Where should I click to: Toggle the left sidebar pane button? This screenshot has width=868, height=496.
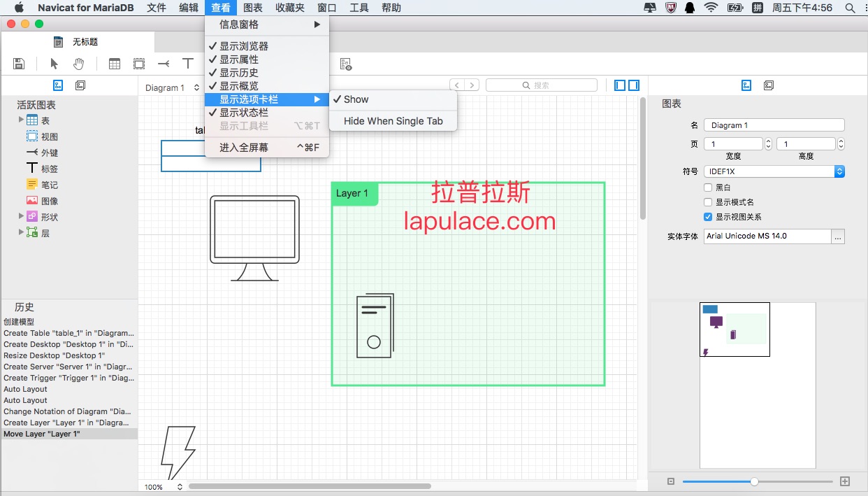(x=620, y=85)
